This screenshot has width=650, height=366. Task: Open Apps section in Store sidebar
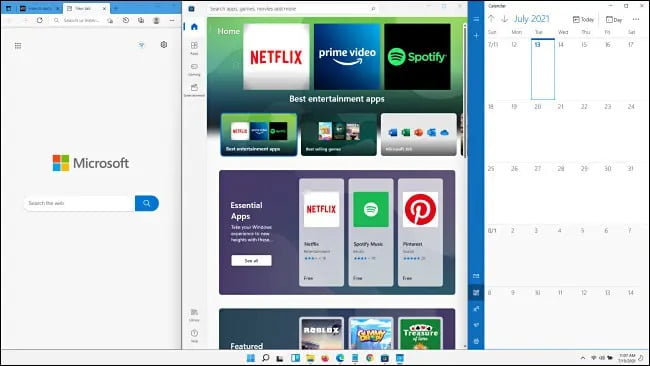[194, 47]
